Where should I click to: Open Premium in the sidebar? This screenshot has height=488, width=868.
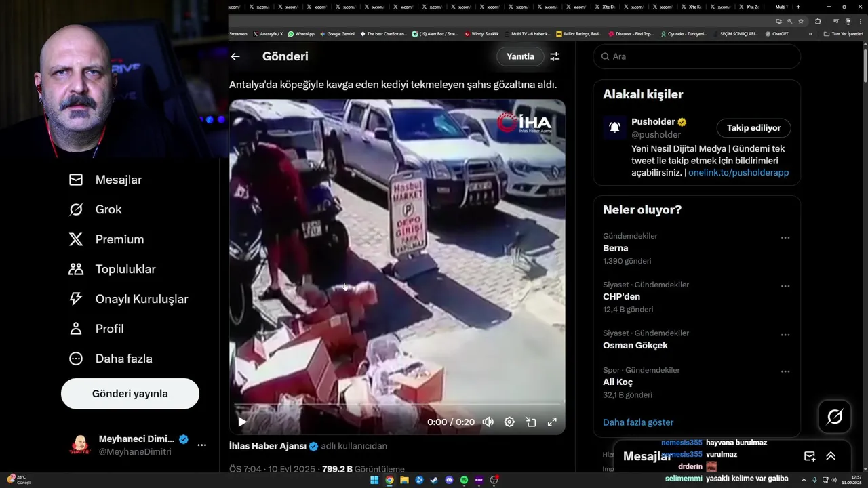tap(106, 239)
